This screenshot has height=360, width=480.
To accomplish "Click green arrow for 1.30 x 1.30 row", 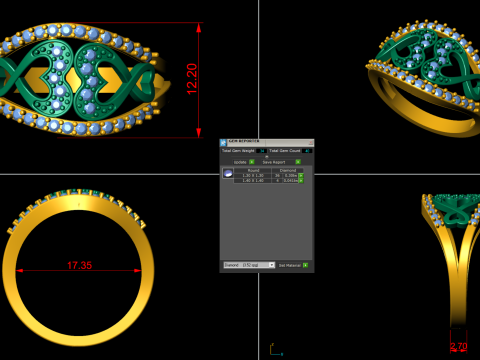I will 301,176.
